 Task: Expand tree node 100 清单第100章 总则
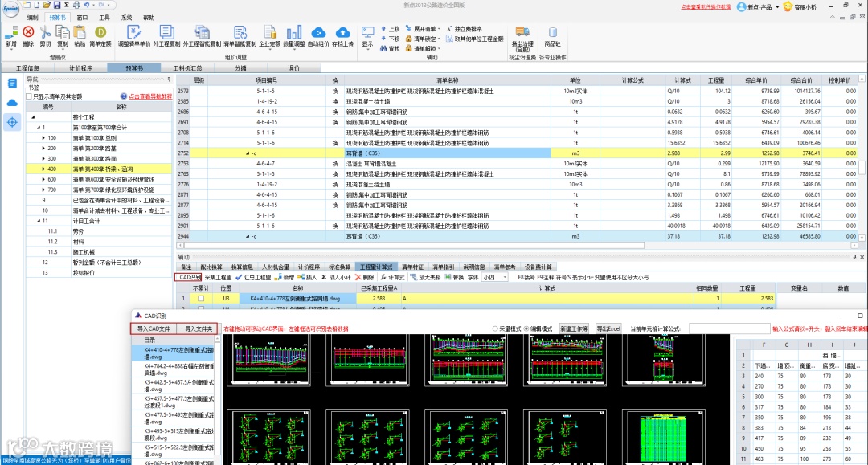coord(43,138)
